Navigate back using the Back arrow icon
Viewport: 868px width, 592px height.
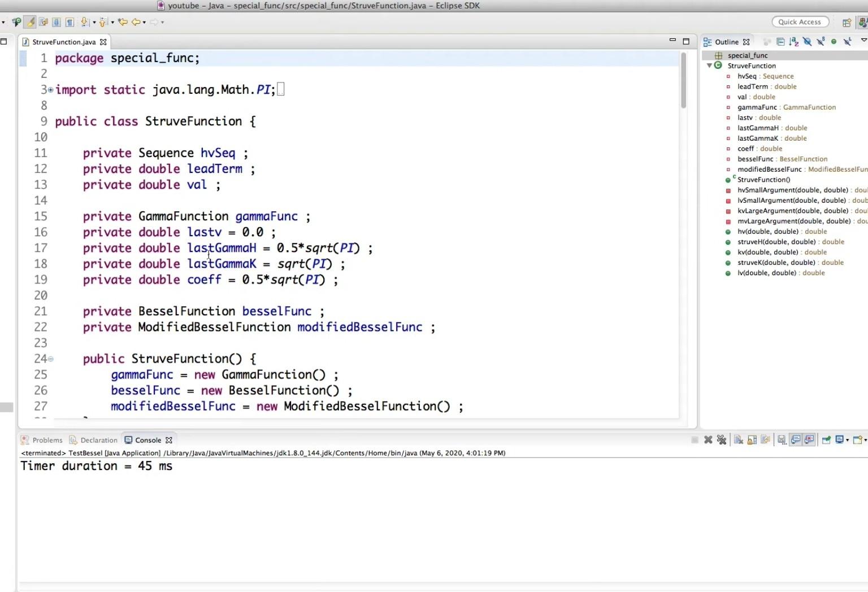(136, 22)
